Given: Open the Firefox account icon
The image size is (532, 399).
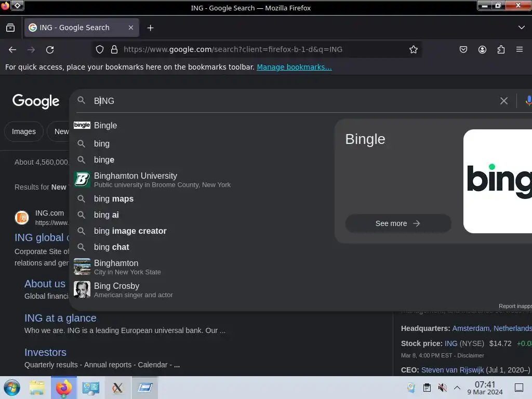Looking at the screenshot, I should (x=482, y=49).
